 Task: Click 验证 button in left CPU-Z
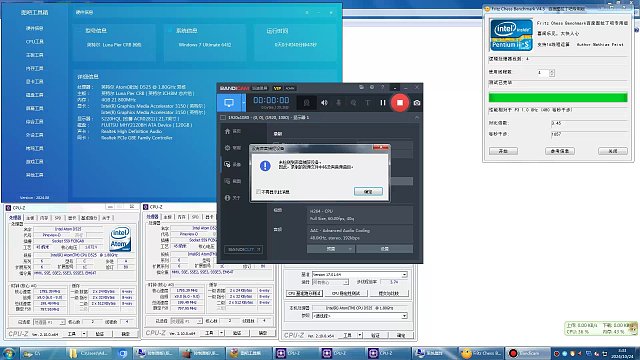100,334
